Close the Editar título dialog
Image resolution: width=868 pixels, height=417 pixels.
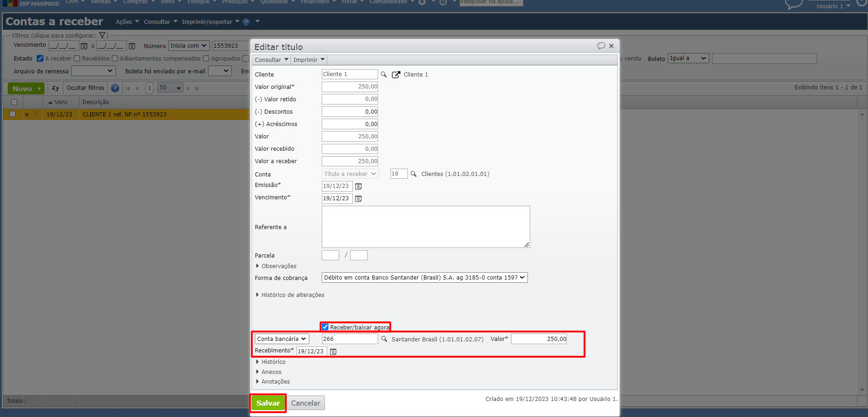pos(611,46)
